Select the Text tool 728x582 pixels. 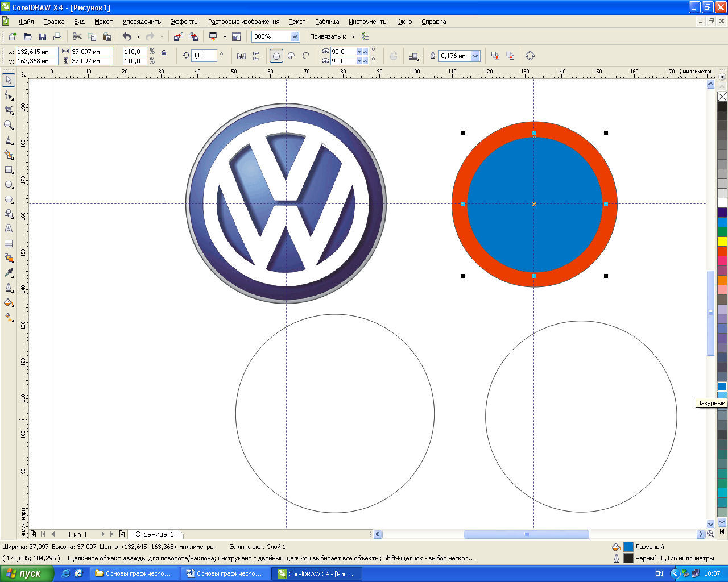(x=9, y=228)
